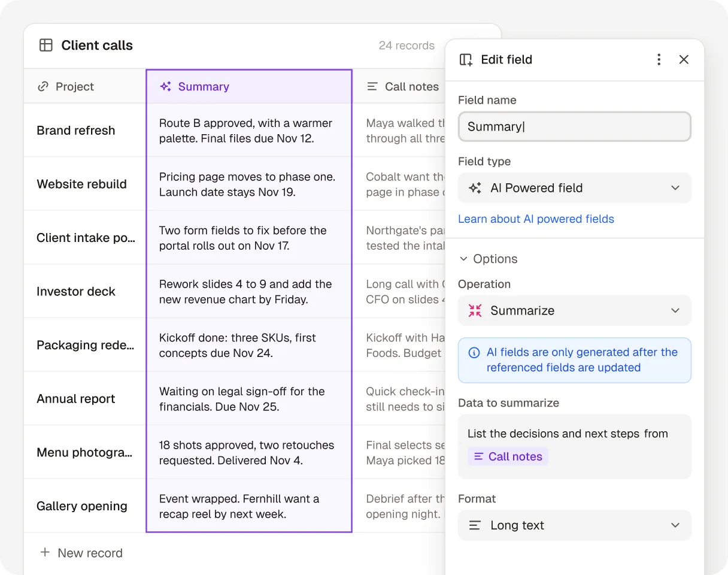Click summary '18 shots approved, two retouches'
The image size is (728, 575).
click(x=249, y=452)
